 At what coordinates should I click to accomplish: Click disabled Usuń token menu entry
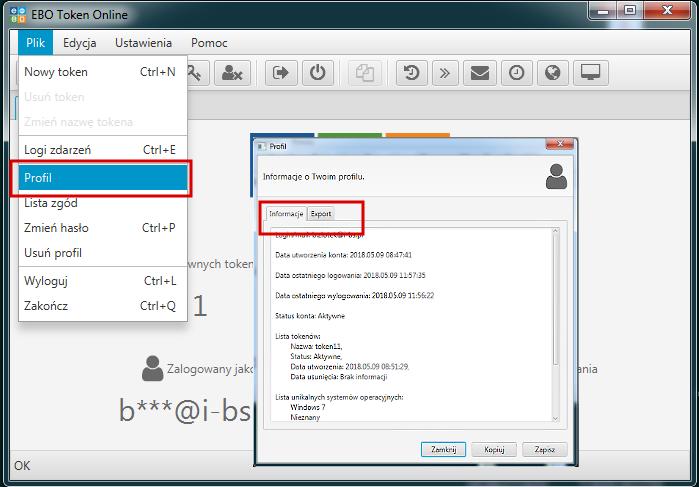click(103, 97)
